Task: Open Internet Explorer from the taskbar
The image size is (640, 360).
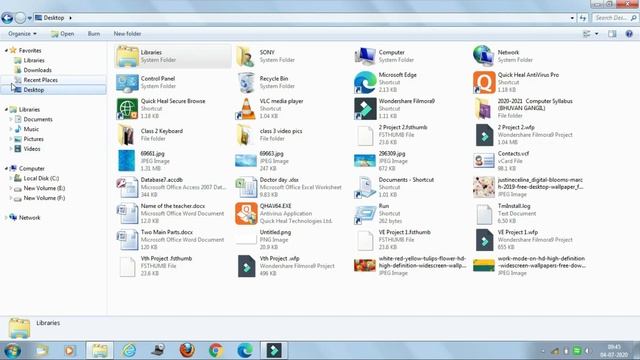Action: (x=129, y=351)
